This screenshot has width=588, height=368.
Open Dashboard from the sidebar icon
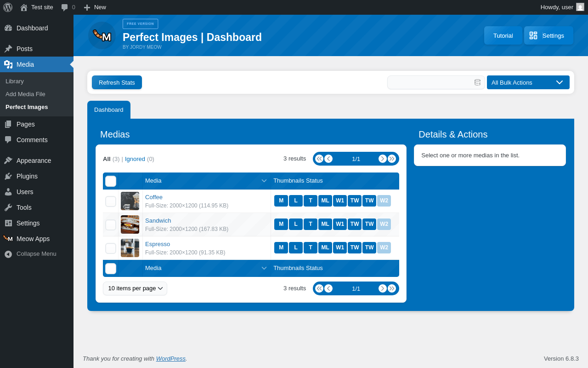(8, 28)
